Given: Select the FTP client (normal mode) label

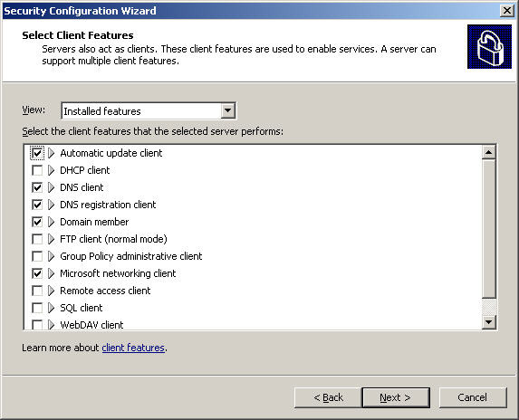Looking at the screenshot, I should [113, 239].
